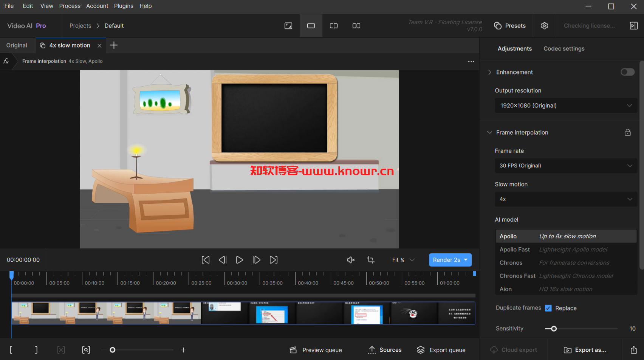This screenshot has height=360, width=644.
Task: Open preferences gear icon
Action: [x=545, y=26]
